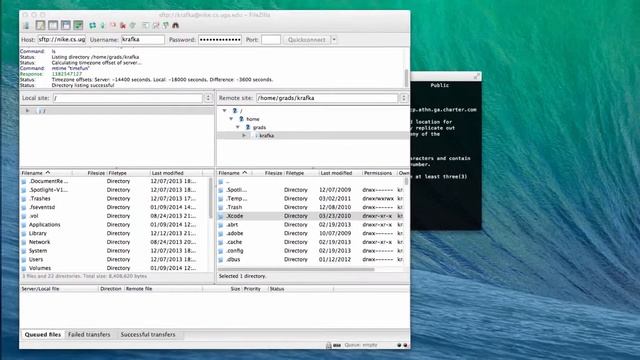Viewport: 640px width, 360px height.
Task: Select 'krafka' folder in remote tree
Action: point(267,136)
